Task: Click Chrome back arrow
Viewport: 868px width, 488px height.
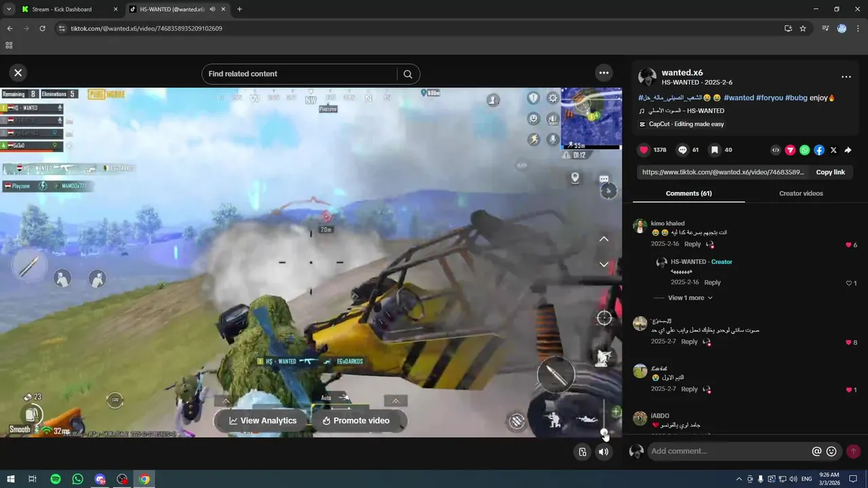Action: 9,28
